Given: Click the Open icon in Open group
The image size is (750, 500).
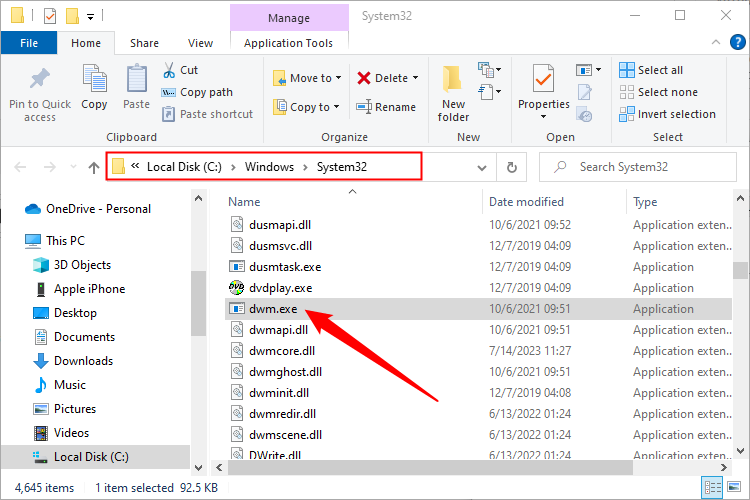Looking at the screenshot, I should pos(585,70).
